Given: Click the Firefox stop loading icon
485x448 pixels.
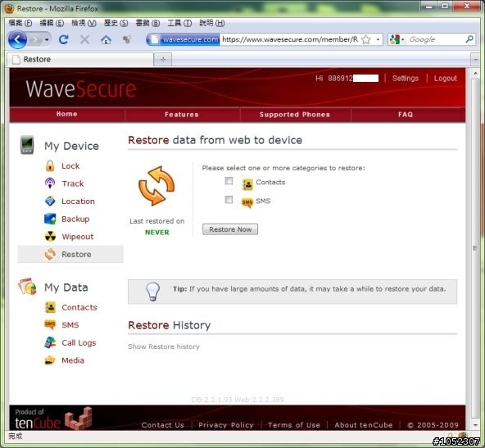Looking at the screenshot, I should [x=84, y=39].
